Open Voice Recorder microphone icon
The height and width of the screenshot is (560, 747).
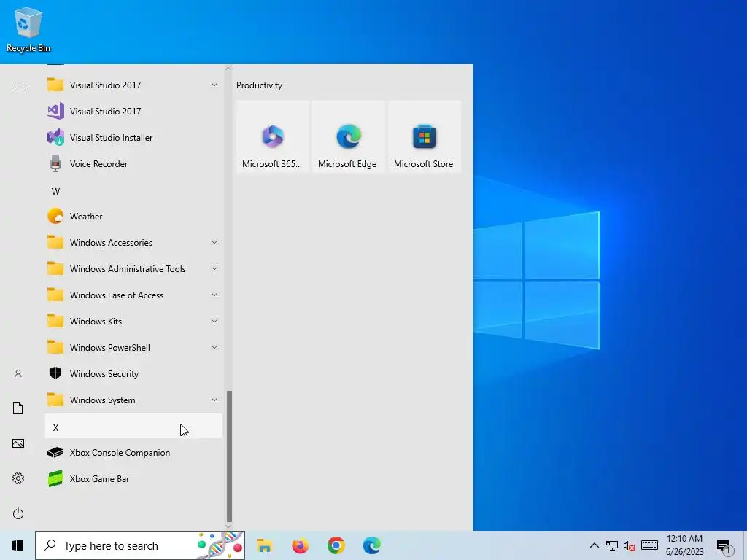pos(55,163)
